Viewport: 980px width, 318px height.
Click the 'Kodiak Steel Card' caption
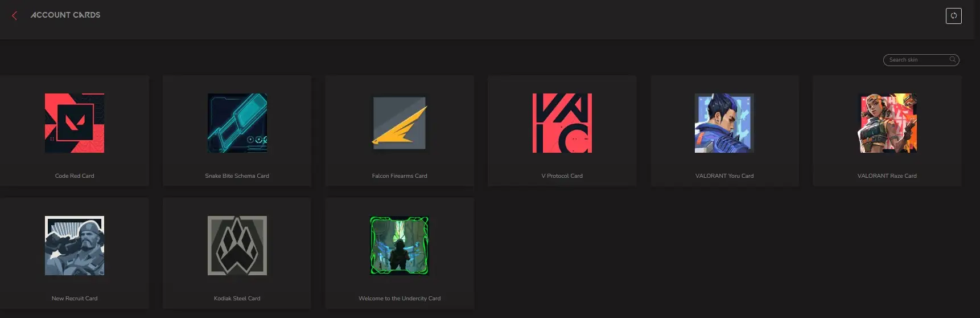[x=237, y=299]
